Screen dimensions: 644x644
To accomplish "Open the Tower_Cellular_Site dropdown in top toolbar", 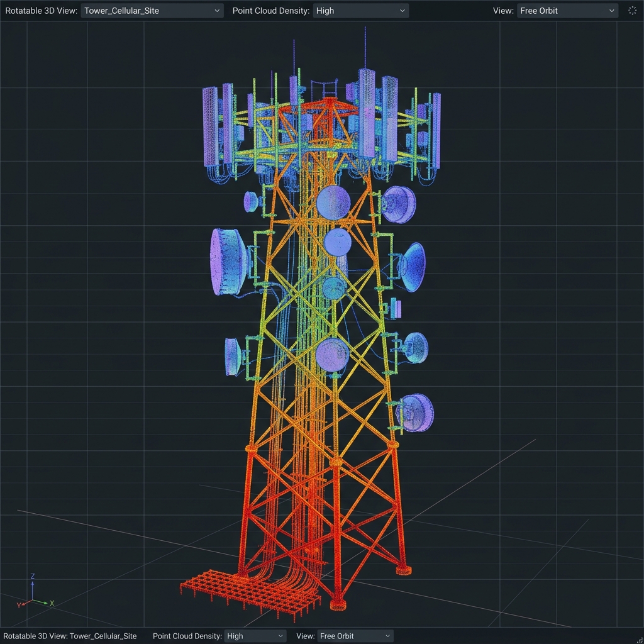I will tap(152, 11).
